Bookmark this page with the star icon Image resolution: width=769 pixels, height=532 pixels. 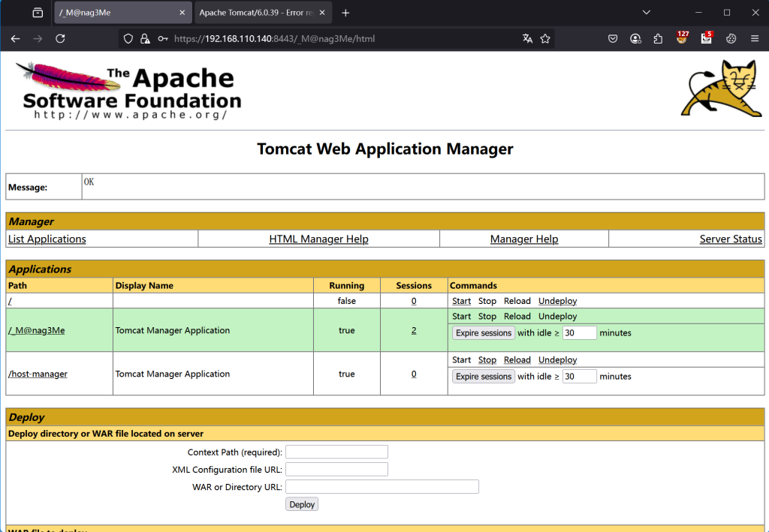[x=545, y=39]
